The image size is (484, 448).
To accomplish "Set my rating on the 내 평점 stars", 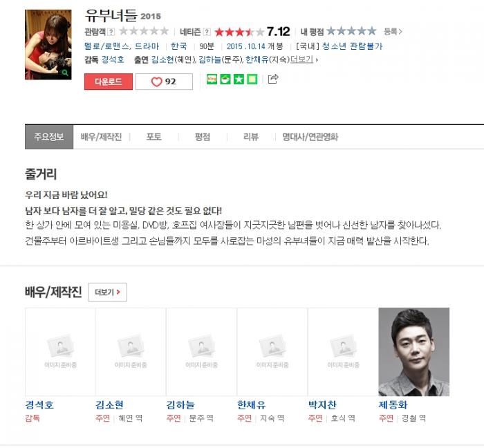I will click(x=351, y=31).
